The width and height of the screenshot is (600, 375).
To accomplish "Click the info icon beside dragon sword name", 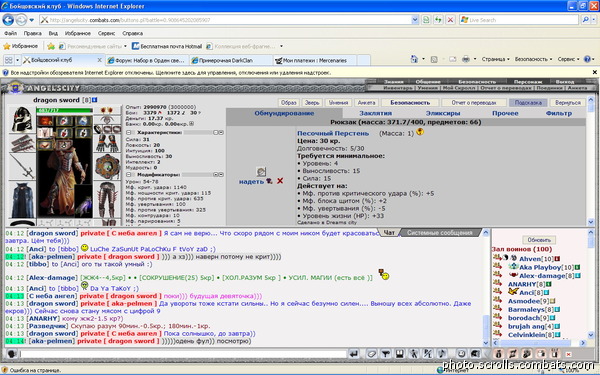I will (x=95, y=100).
